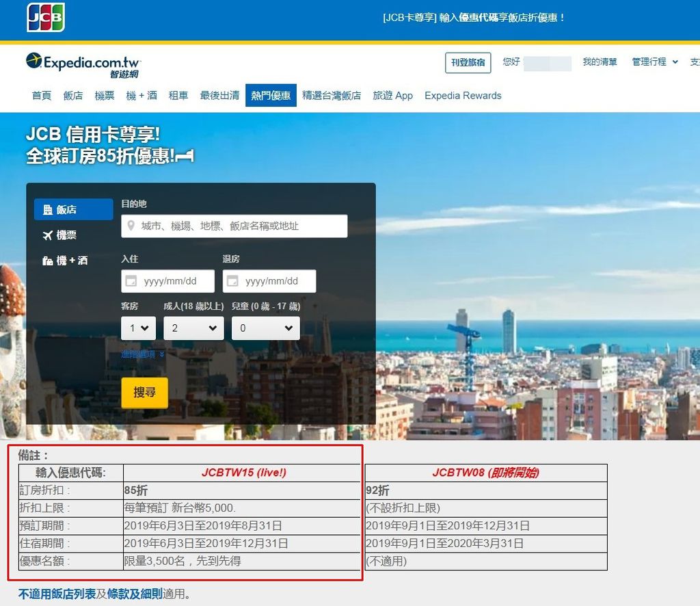Open the adults count dropdown
The image size is (700, 606).
click(x=193, y=328)
